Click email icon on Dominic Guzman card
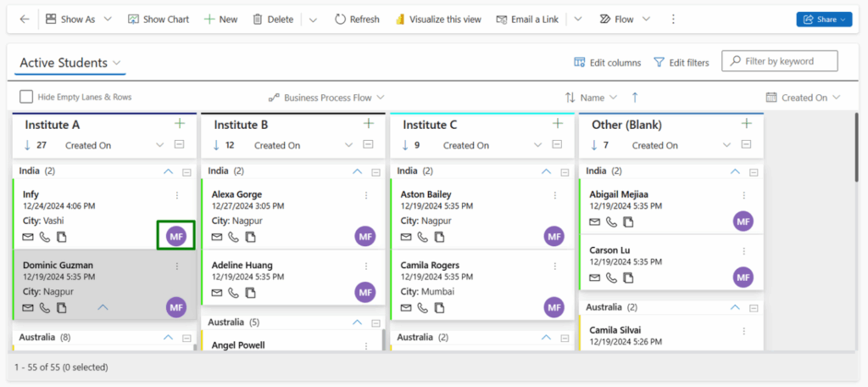This screenshot has width=868, height=387. [28, 308]
